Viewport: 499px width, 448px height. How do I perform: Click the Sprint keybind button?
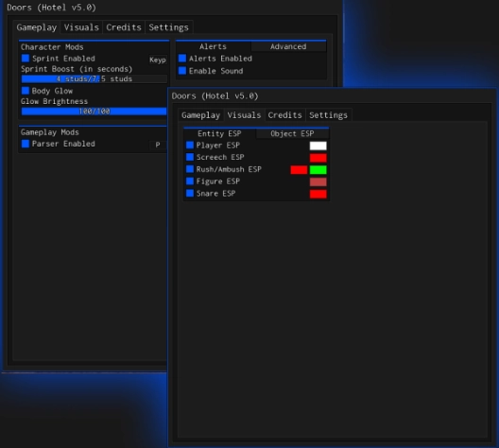point(158,60)
